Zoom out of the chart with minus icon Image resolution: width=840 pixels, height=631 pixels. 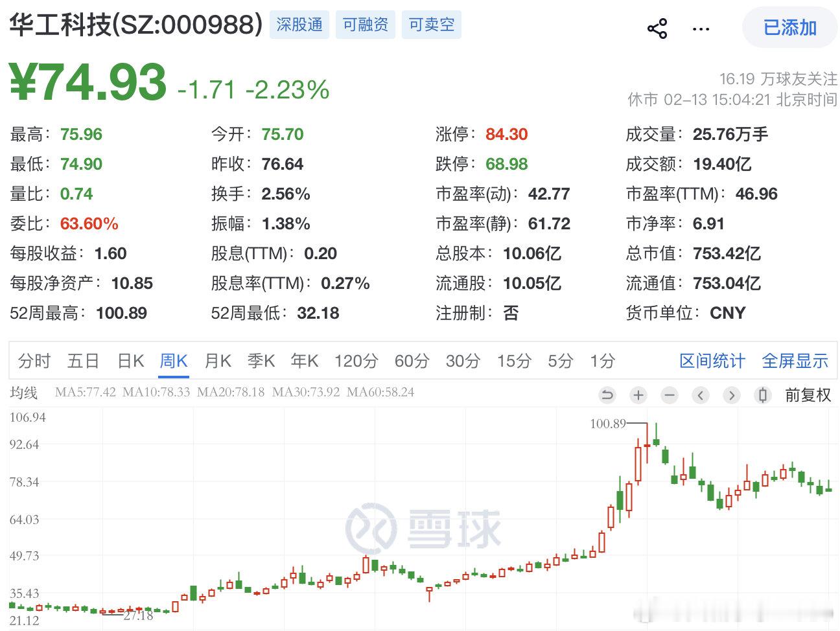(670, 395)
